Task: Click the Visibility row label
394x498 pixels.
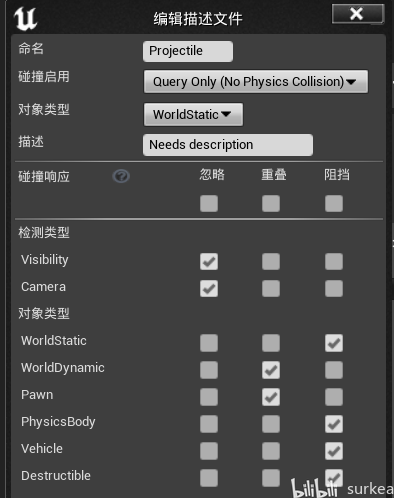Action: point(45,260)
